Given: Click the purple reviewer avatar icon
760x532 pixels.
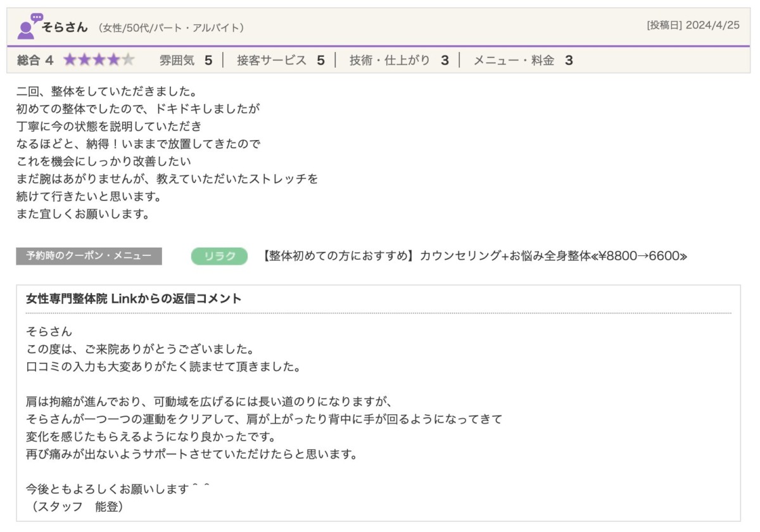Looking at the screenshot, I should [28, 27].
